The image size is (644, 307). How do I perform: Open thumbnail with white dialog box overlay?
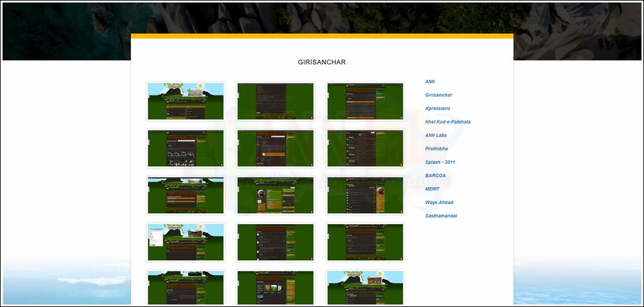coord(185,242)
